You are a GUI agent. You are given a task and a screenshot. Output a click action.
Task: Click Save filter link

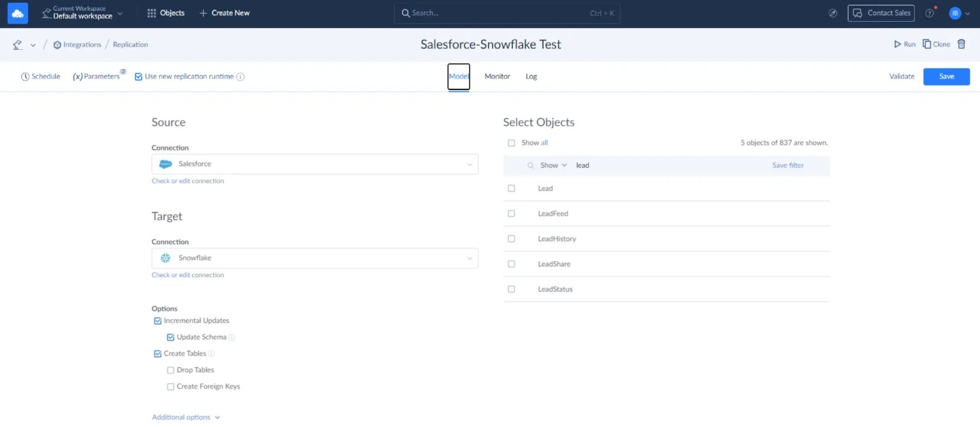click(x=788, y=165)
